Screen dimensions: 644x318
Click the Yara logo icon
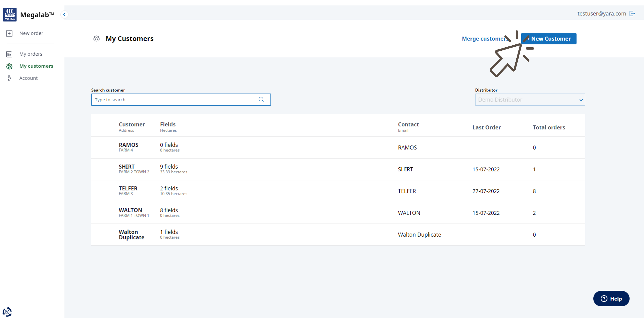pos(10,14)
